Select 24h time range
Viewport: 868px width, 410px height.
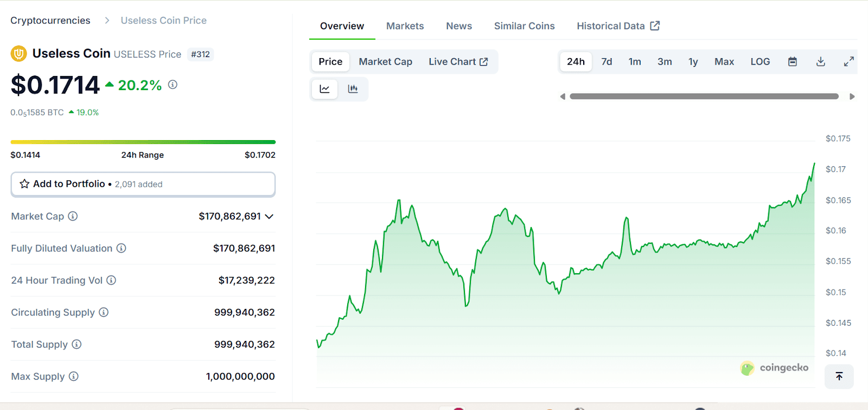pyautogui.click(x=576, y=62)
